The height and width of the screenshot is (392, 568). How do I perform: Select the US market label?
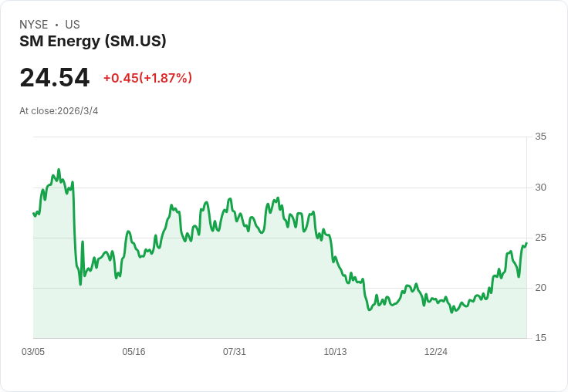[x=73, y=25]
